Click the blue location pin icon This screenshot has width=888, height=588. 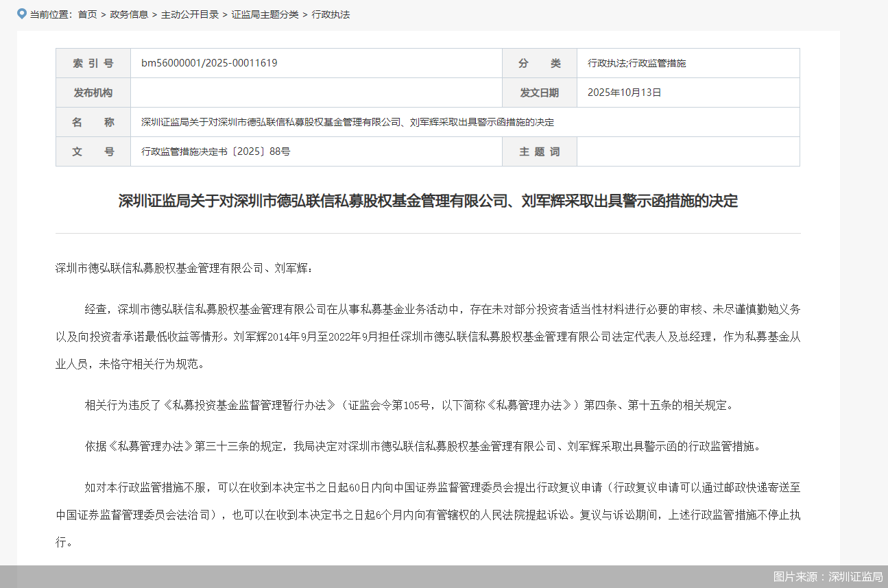(20, 13)
